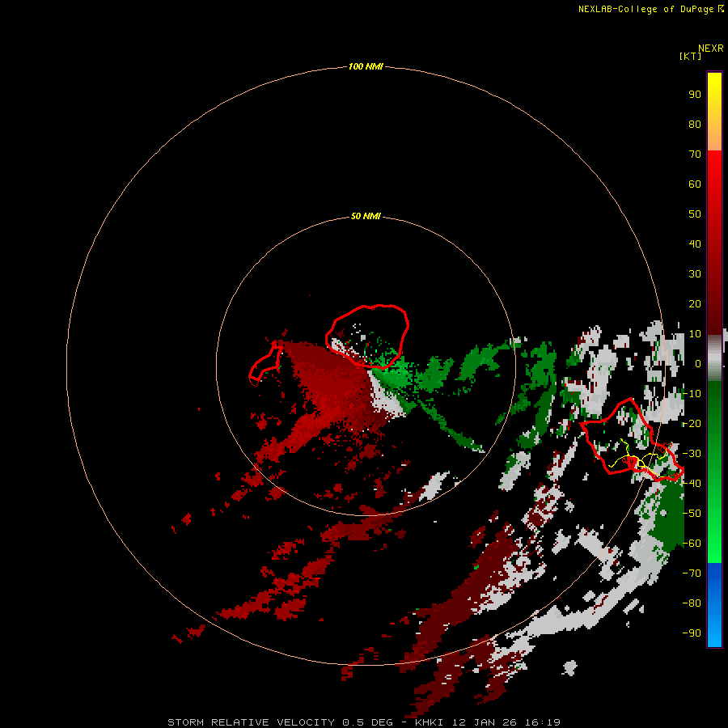Screen dimensions: 728x728
Task: Click the 0 value on the velocity scale
Action: tap(697, 363)
